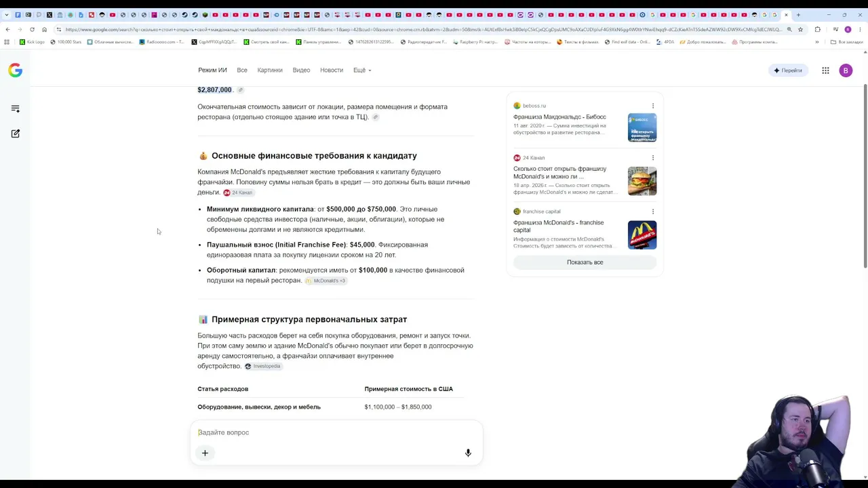Open the Investopedia source chip

click(x=262, y=367)
